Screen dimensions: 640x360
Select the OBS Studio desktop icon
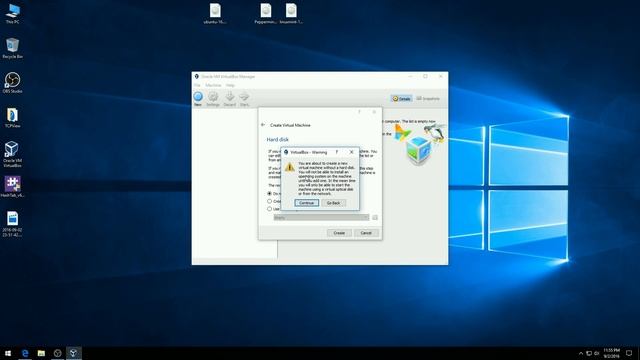tap(12, 83)
